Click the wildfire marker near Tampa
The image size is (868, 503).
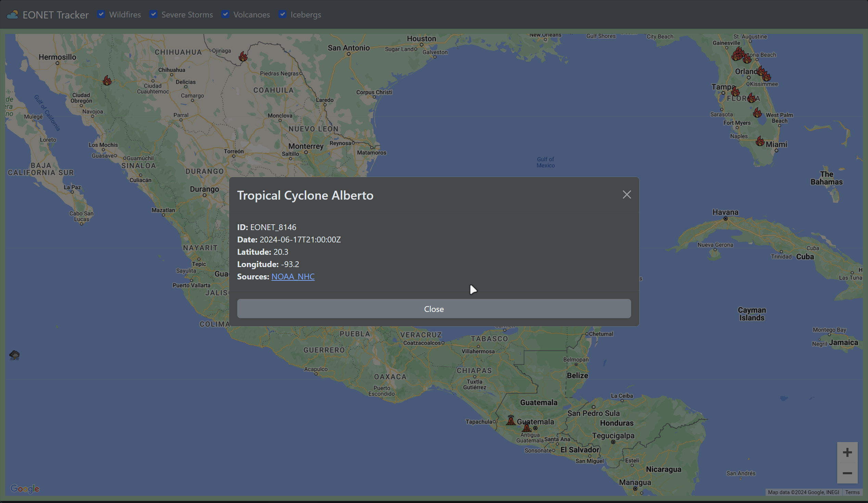pos(735,91)
